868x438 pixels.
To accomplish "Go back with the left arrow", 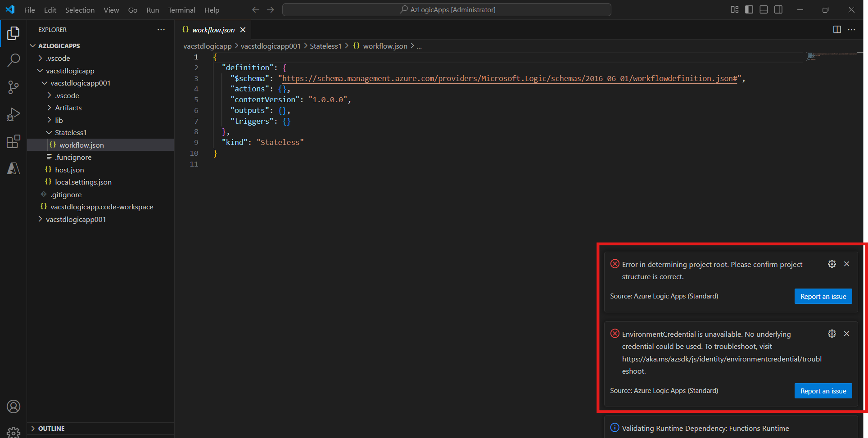I will (x=256, y=9).
